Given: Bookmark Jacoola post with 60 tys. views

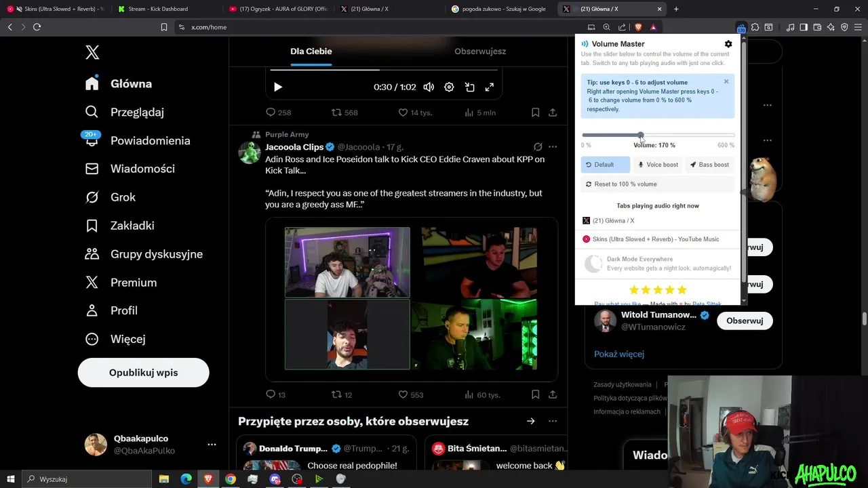Looking at the screenshot, I should click(535, 394).
